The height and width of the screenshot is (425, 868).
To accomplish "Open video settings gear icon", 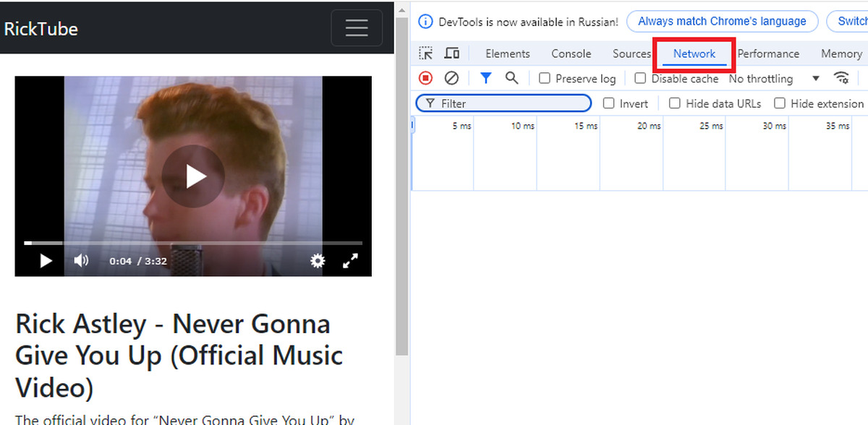I will [318, 261].
